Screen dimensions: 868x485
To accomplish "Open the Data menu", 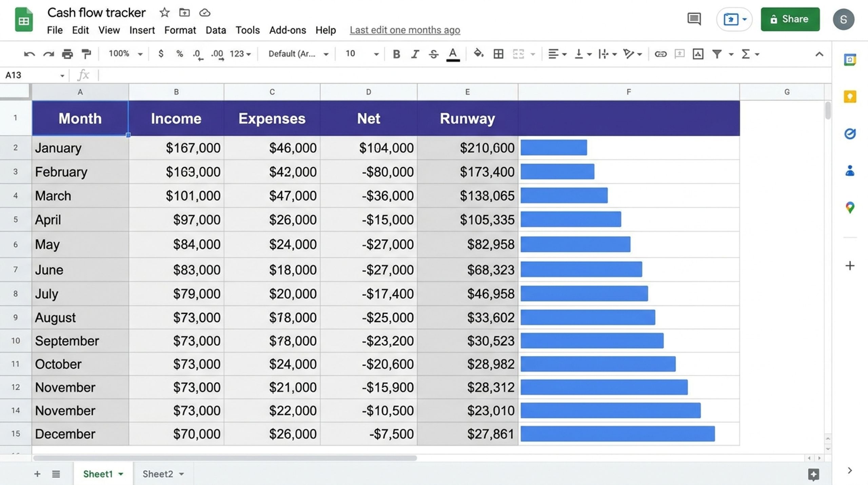I will click(x=216, y=30).
